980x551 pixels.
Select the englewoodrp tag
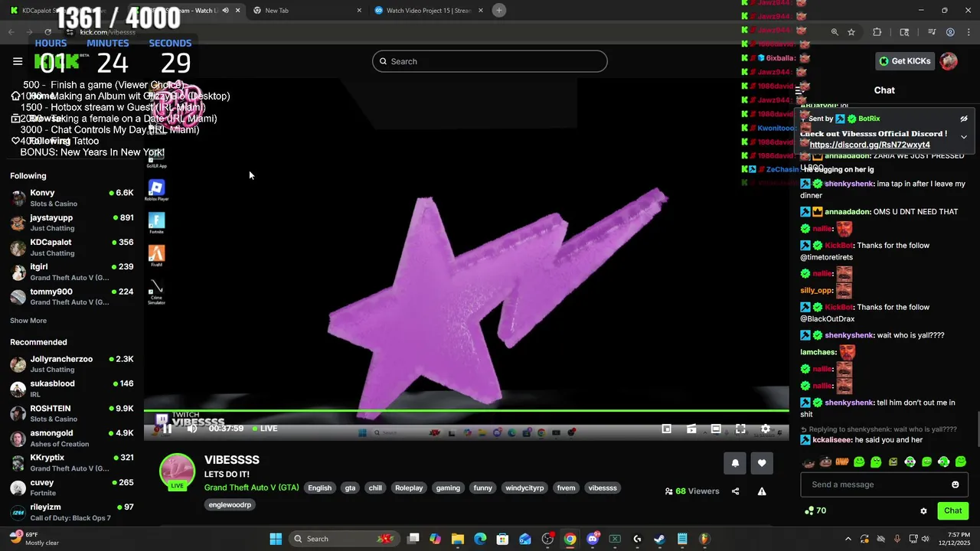tap(230, 505)
